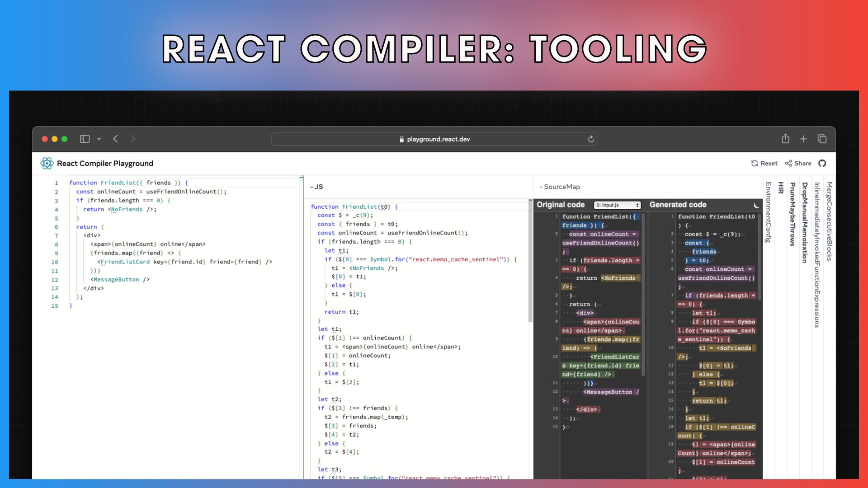Show the tab overview
This screenshot has width=868, height=488.
point(822,139)
